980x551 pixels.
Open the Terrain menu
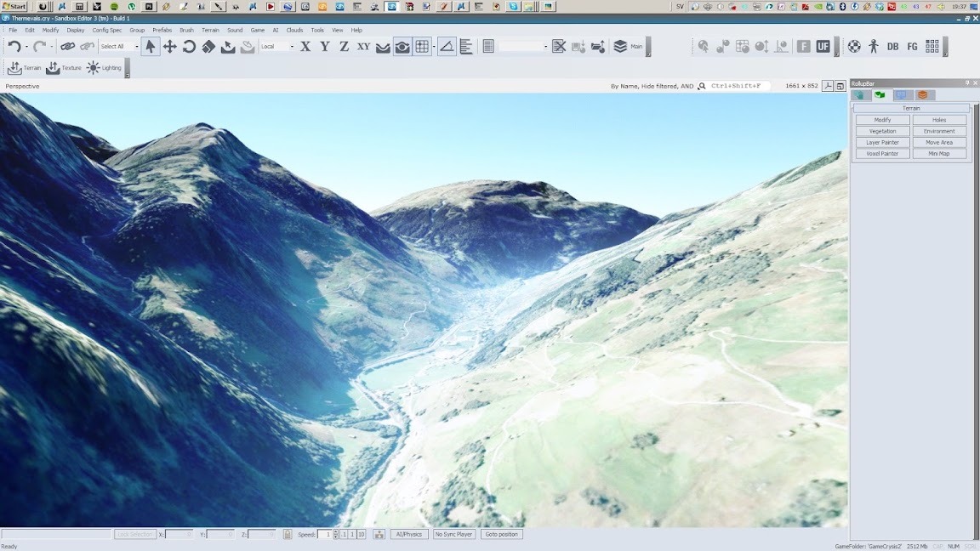211,30
